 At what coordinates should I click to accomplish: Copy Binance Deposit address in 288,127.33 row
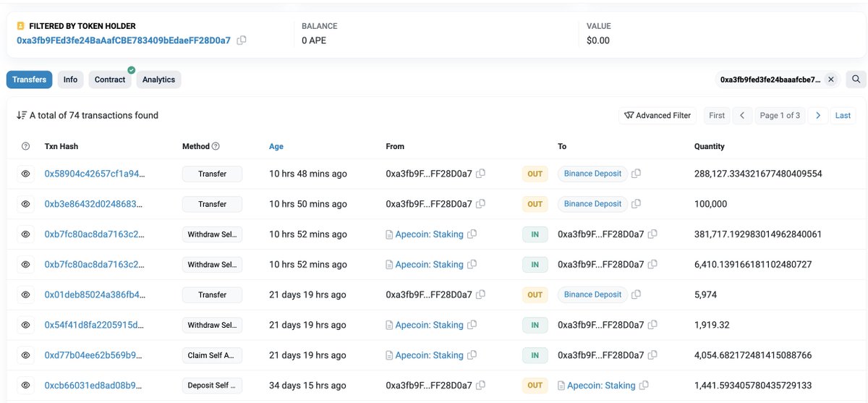636,174
